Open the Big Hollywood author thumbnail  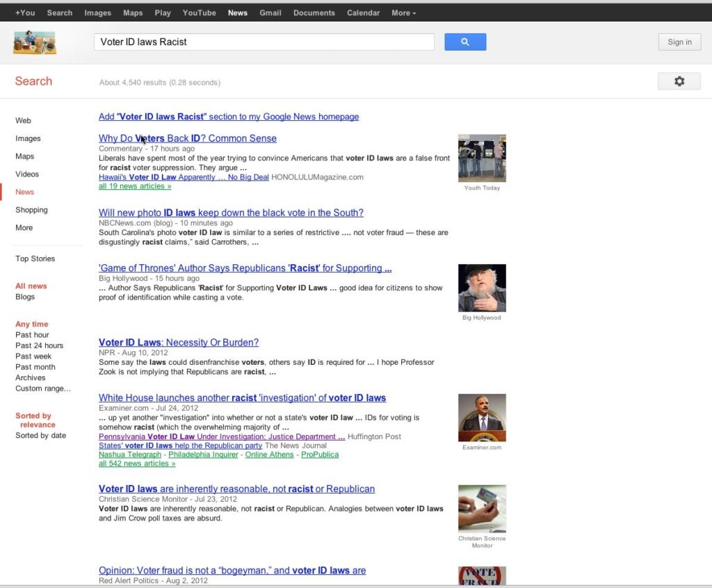coord(482,288)
